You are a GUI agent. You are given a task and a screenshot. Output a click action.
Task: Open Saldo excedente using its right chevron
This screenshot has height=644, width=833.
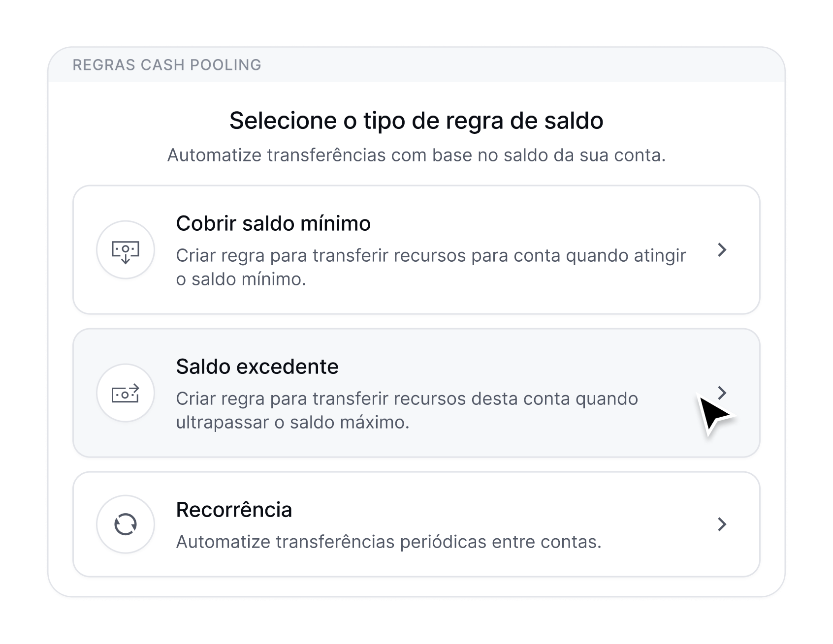tap(722, 393)
